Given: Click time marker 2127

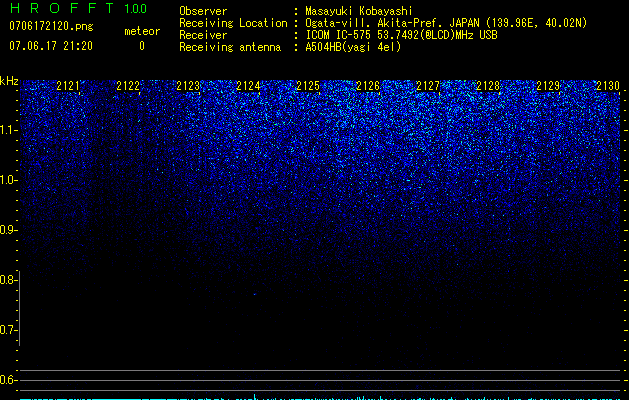Looking at the screenshot, I should point(428,86).
